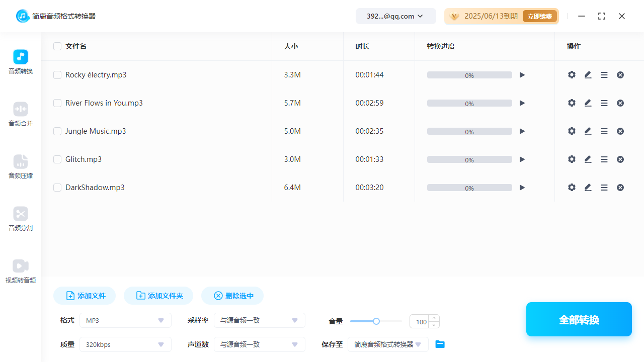Click edit pencil icon for River Flows in You.mp3
Viewport: 644px width, 362px height.
[588, 103]
